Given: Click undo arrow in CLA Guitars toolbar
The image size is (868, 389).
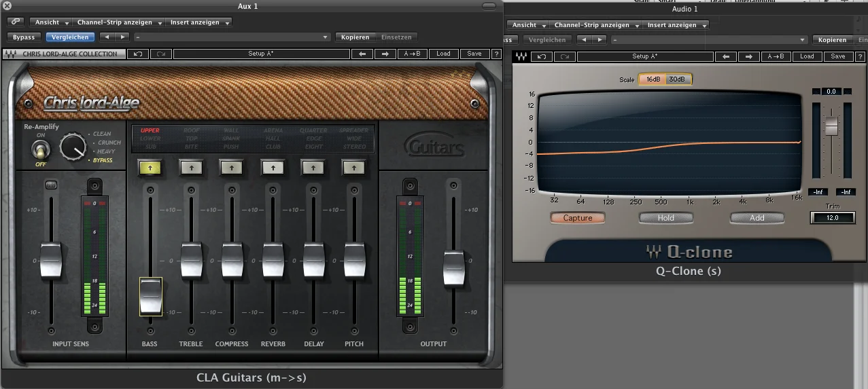Looking at the screenshot, I should point(139,54).
